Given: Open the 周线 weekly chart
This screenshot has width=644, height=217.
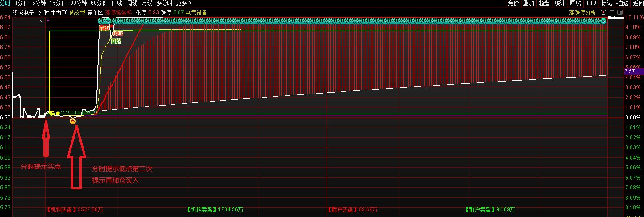Looking at the screenshot, I should pos(132,3).
